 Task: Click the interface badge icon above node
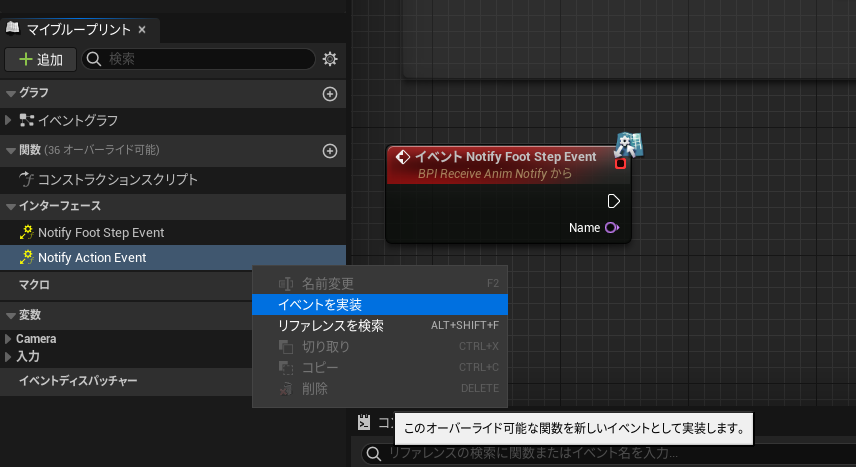(x=629, y=145)
